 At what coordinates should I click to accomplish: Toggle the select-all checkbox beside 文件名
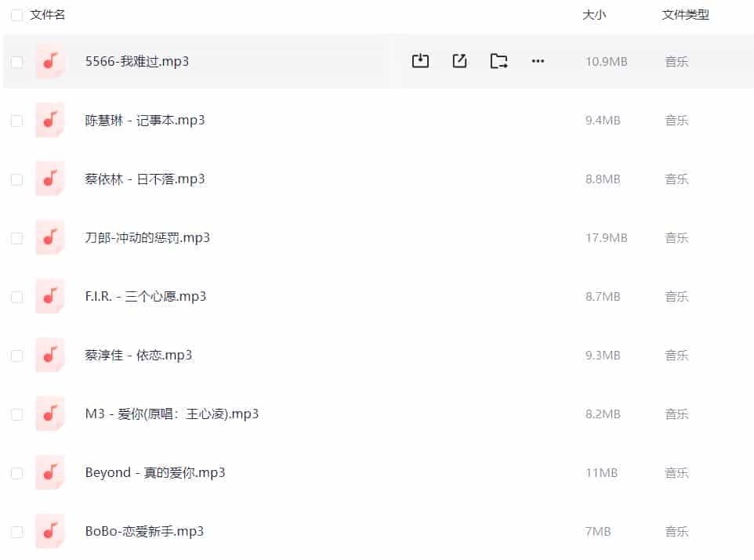click(x=16, y=15)
